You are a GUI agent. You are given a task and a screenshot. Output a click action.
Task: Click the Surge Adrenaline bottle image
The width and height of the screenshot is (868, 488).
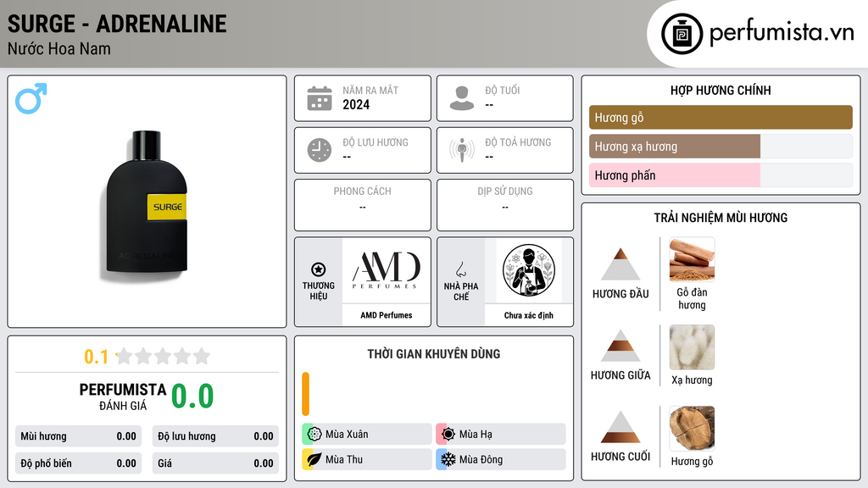click(x=146, y=202)
